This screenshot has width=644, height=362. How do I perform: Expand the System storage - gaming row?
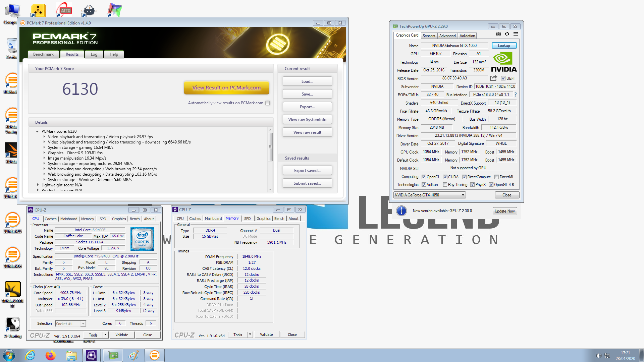pos(44,147)
